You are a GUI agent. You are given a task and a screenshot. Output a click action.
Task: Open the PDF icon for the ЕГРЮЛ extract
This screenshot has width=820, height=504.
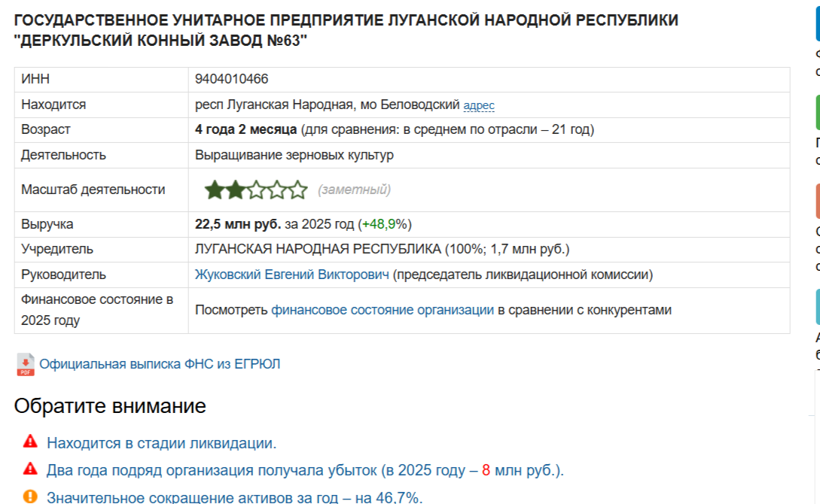point(25,365)
